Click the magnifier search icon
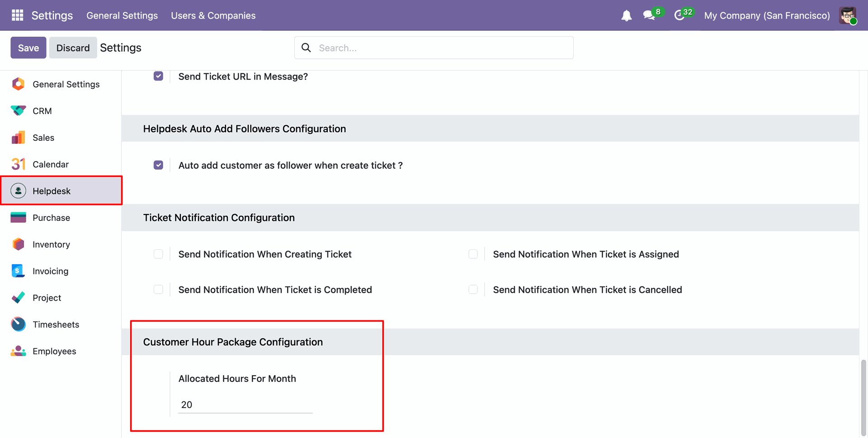Screen dimensions: 868x438 click(x=306, y=48)
